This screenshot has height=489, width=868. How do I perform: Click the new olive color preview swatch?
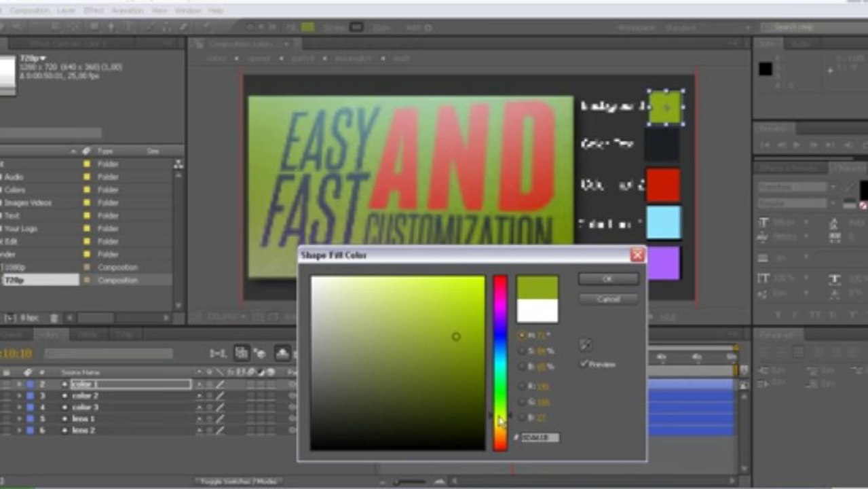click(537, 287)
